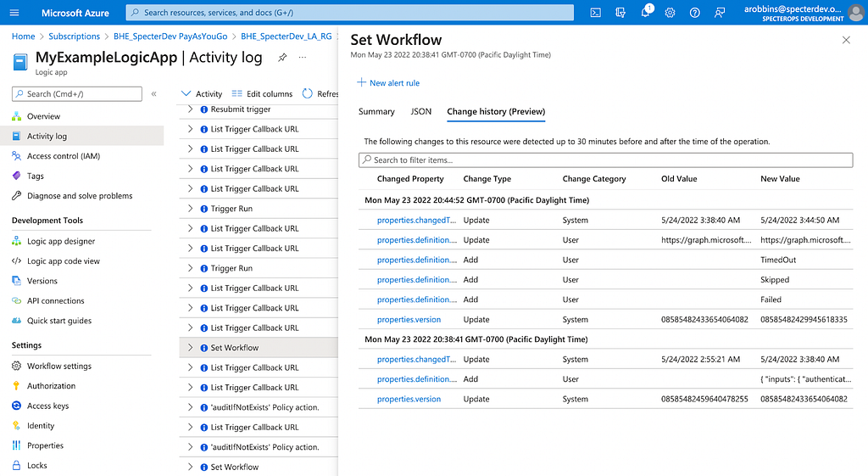Open the last properties.version link
The height and width of the screenshot is (476, 868).
[409, 399]
